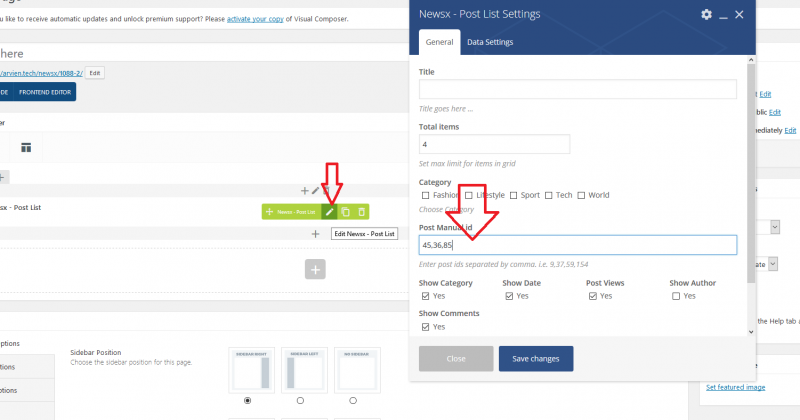Clone the Newsx Post List element
Screen dimensions: 800x420
click(345, 212)
